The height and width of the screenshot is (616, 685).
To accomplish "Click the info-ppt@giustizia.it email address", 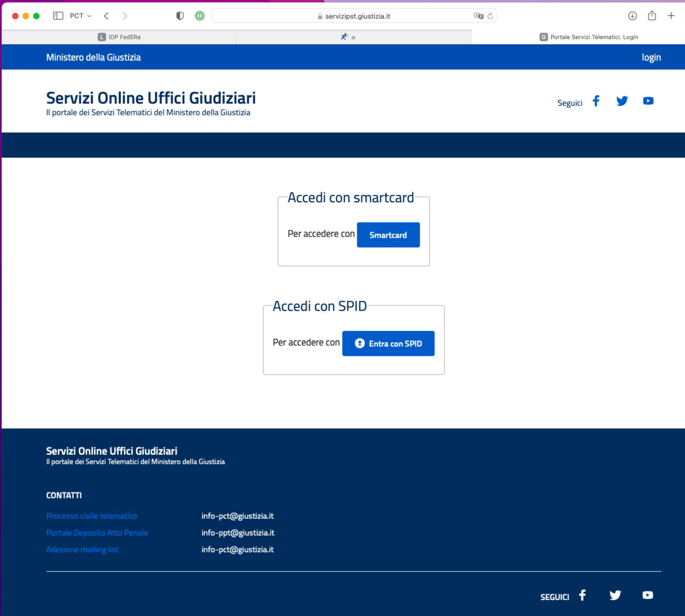I will click(238, 533).
